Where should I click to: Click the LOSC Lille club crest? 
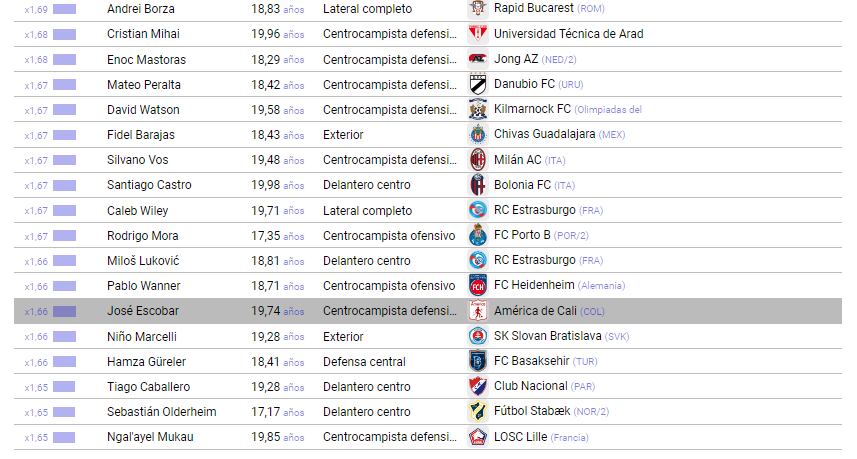(x=477, y=437)
